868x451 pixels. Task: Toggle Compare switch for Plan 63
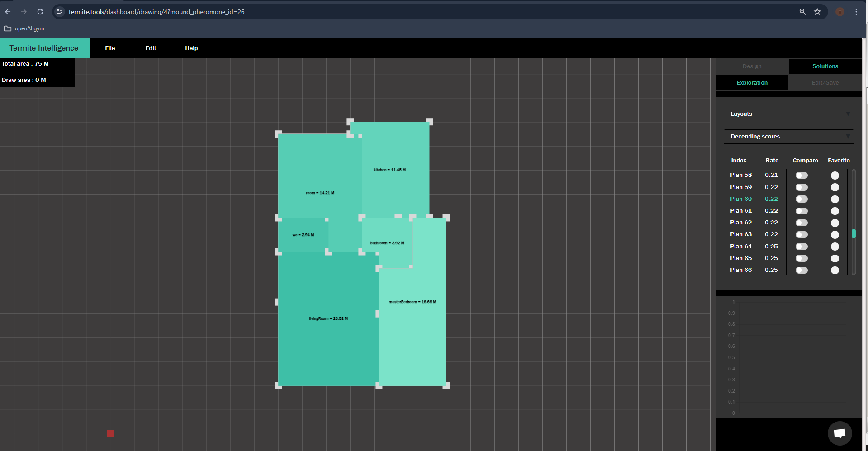[x=802, y=234]
